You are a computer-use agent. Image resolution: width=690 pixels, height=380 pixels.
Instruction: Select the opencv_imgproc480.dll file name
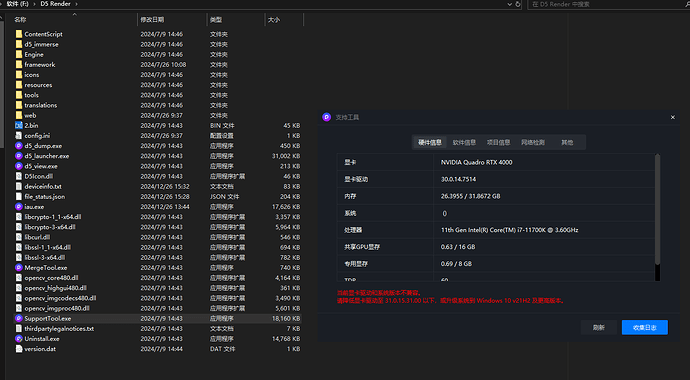[x=57, y=308]
